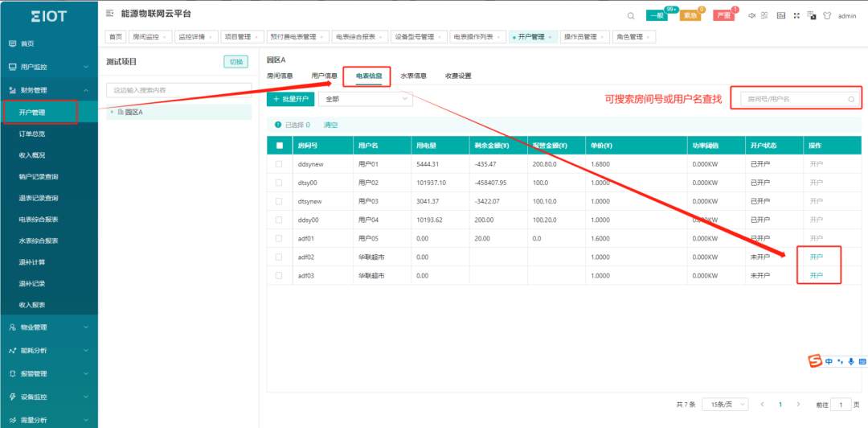
Task: Click the project tree search input
Action: pos(178,90)
